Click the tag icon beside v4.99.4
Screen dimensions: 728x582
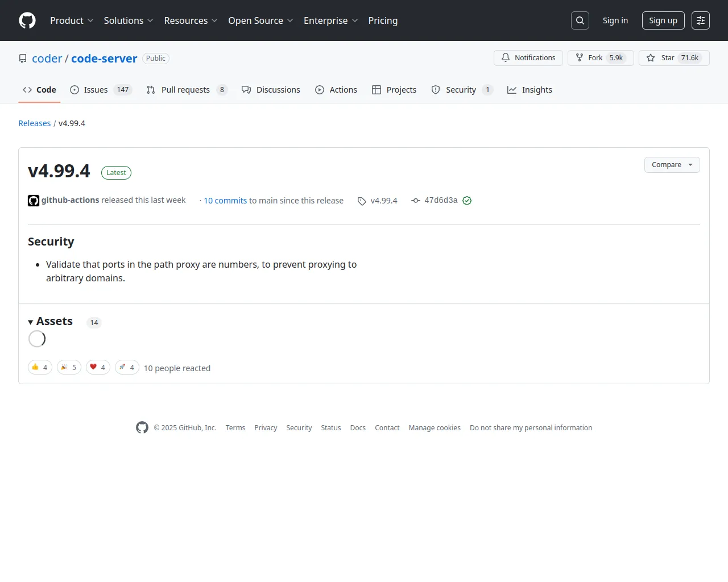click(x=362, y=201)
